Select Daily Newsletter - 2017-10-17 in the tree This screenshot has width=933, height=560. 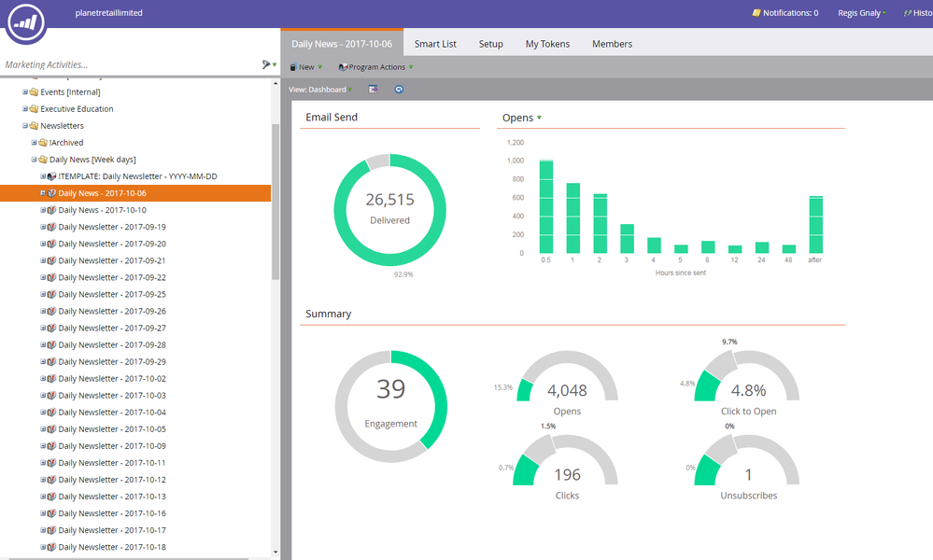112,530
